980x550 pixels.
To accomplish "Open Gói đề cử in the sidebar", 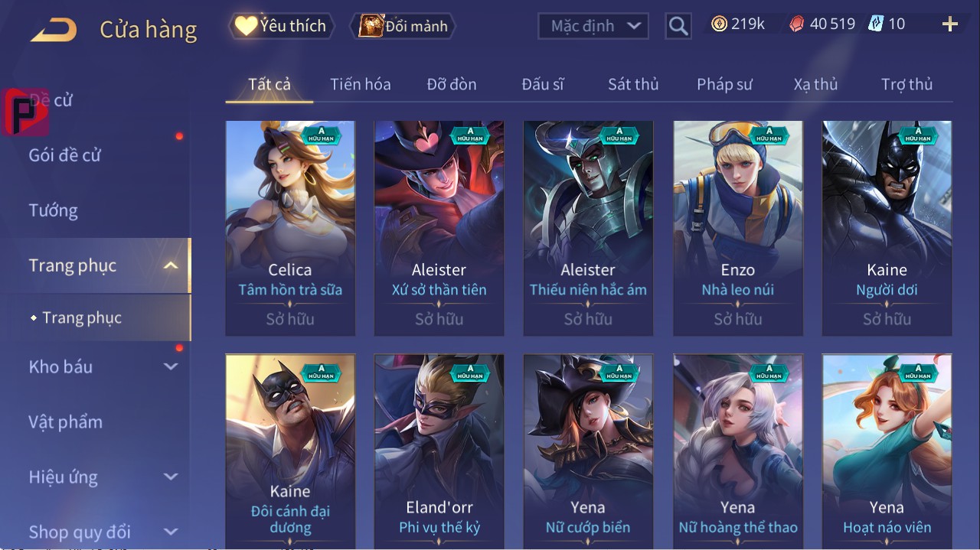I will tap(65, 155).
